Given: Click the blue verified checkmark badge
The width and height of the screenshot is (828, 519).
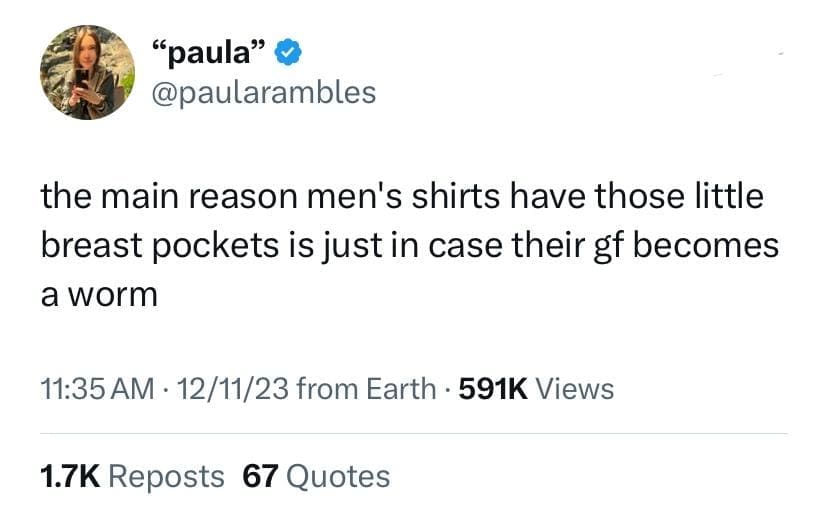Looking at the screenshot, I should point(288,52).
